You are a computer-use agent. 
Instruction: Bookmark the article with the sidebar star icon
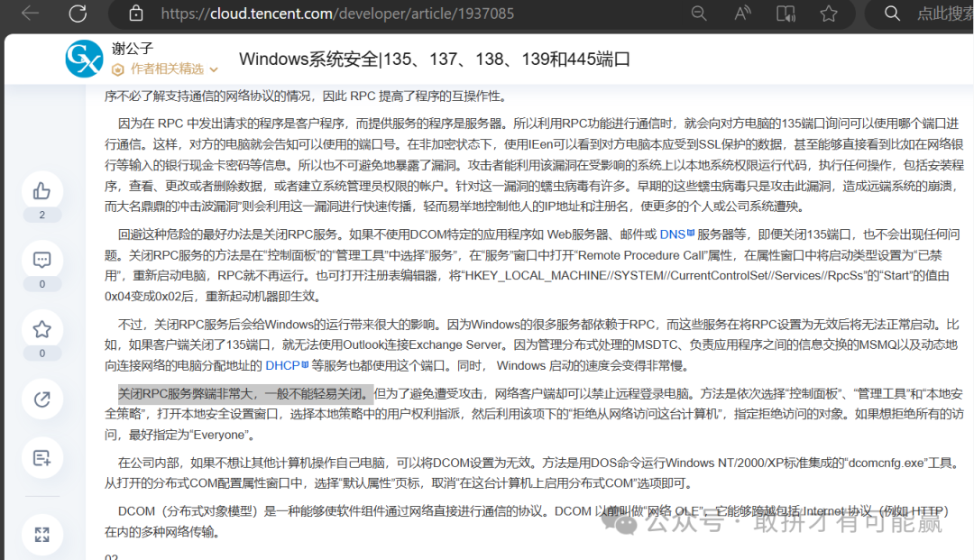(41, 330)
